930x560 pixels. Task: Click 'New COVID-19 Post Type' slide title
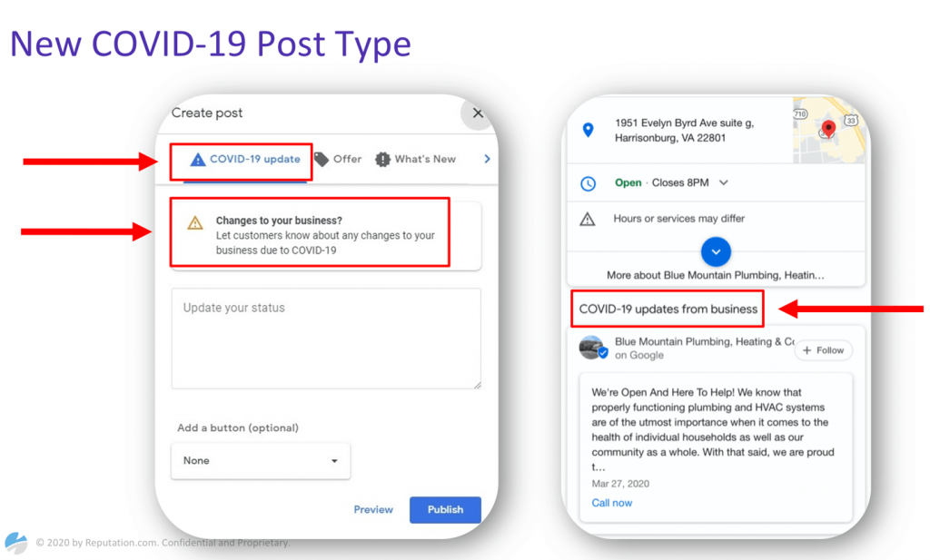tap(211, 44)
